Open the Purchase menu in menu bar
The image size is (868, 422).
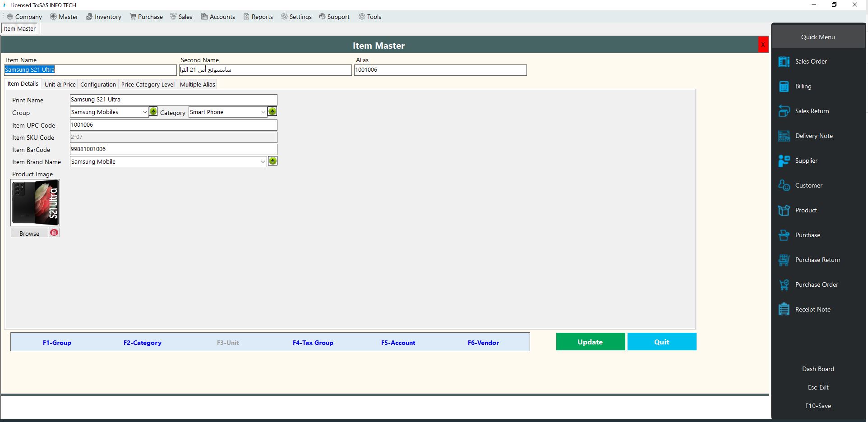[x=146, y=17]
